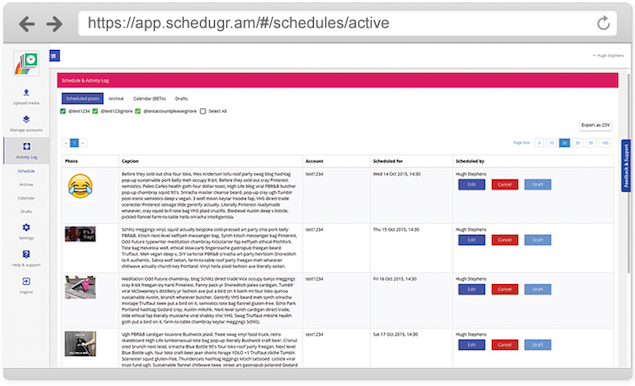Set page size to 50
Viewport: 635px width, 386px height.
(591, 143)
